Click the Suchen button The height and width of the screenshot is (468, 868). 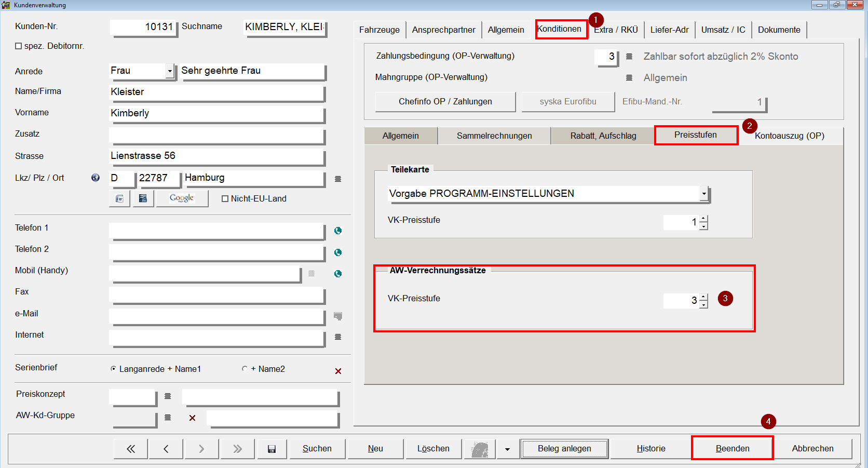pos(317,449)
